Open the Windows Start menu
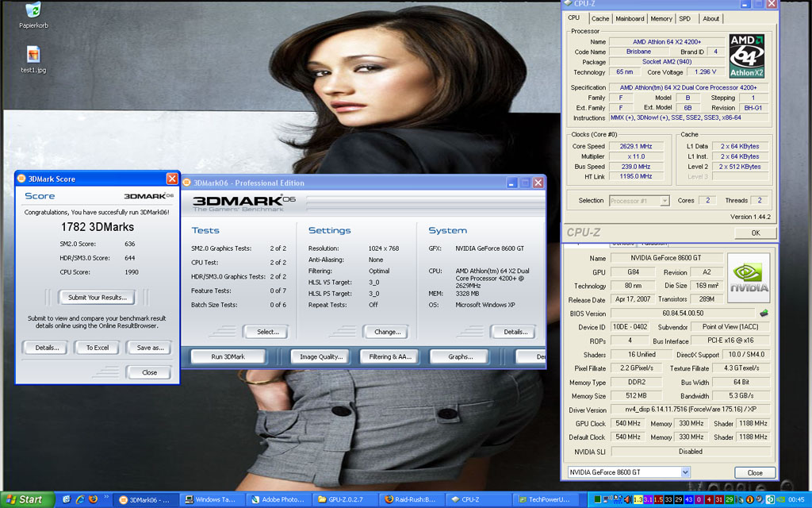 (28, 500)
